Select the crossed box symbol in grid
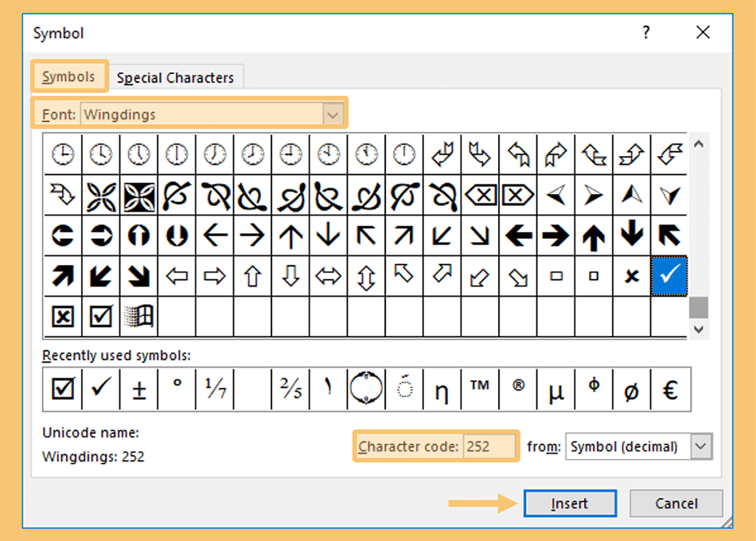The width and height of the screenshot is (756, 541). coord(63,317)
